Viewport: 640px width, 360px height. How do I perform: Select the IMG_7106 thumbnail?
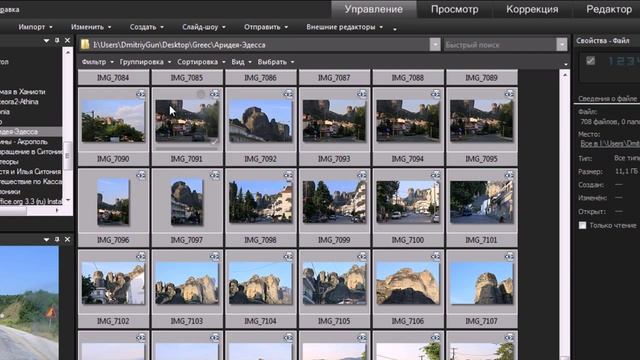408,284
